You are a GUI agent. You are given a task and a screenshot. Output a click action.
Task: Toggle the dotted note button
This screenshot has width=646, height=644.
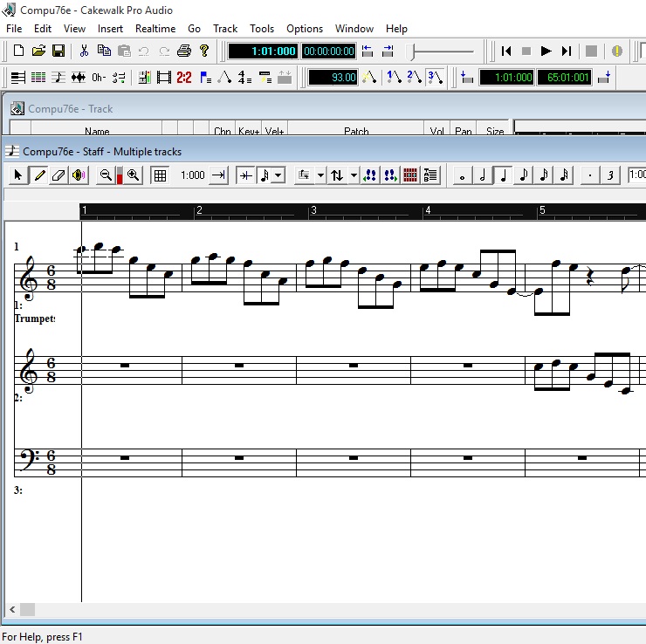click(x=590, y=175)
